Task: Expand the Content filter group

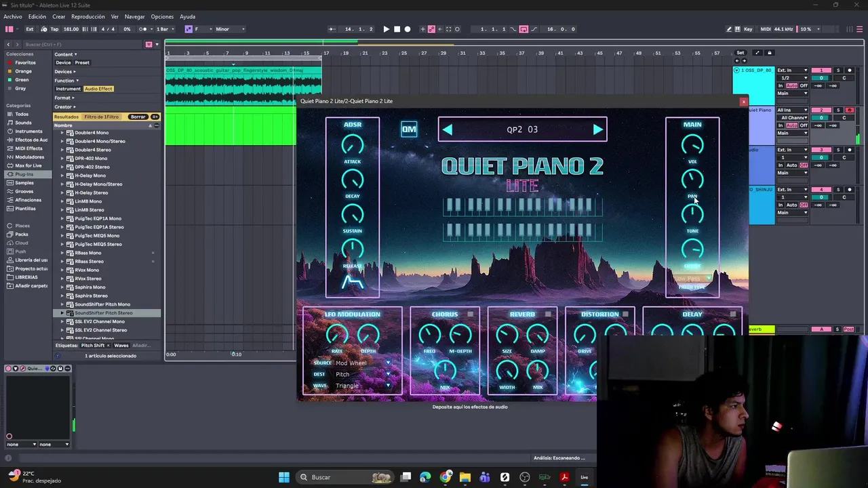Action: [x=65, y=54]
